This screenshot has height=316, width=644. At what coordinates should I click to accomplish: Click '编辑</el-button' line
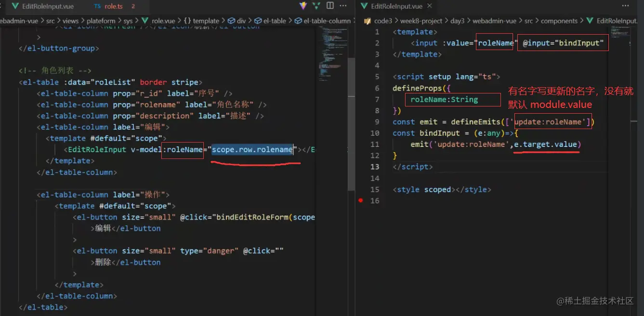tap(126, 228)
